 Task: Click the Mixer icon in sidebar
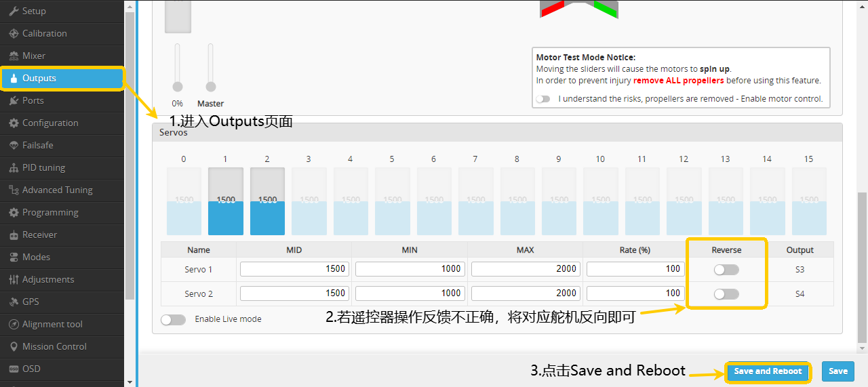click(x=14, y=56)
